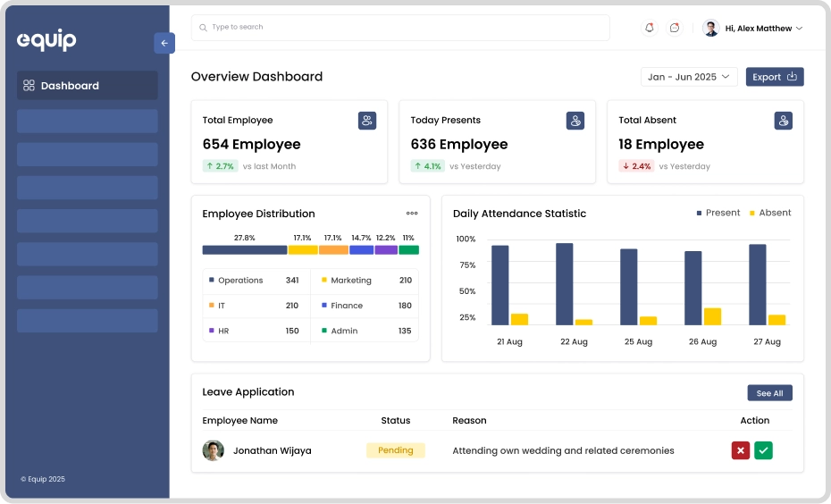This screenshot has height=504, width=831.
Task: Click the Type to search field
Action: point(400,28)
